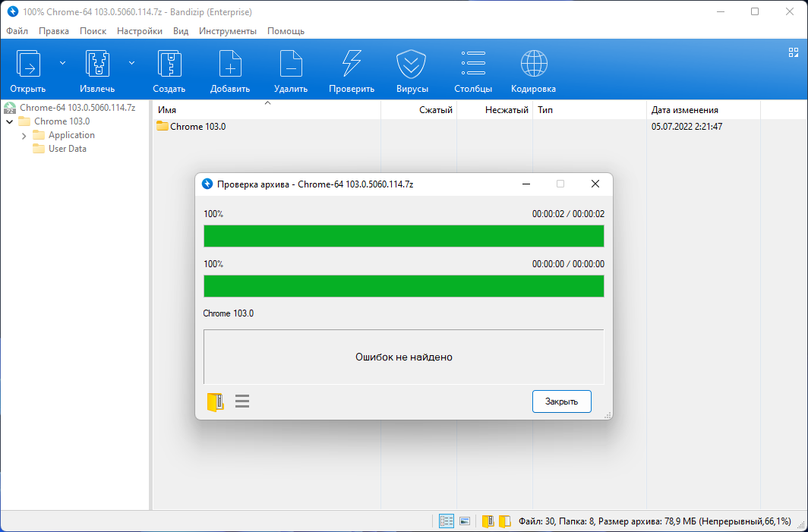This screenshot has height=532, width=808.
Task: Maximize the main Bandizip window
Action: click(755, 11)
